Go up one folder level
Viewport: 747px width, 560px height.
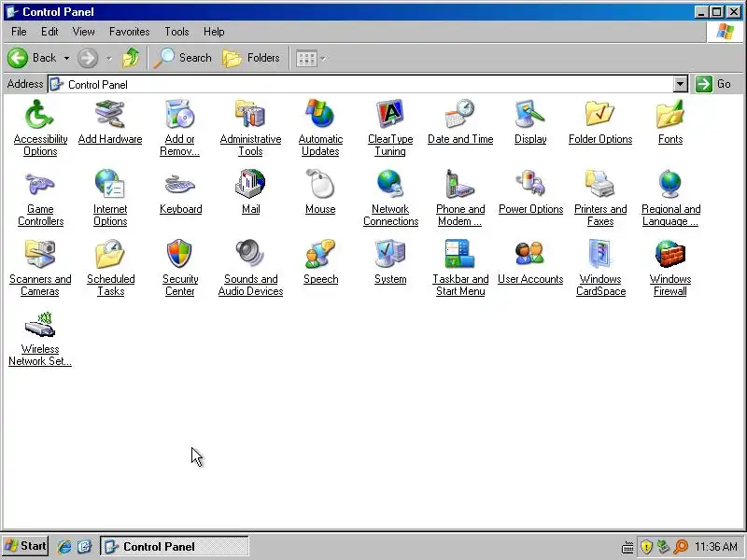click(x=131, y=58)
